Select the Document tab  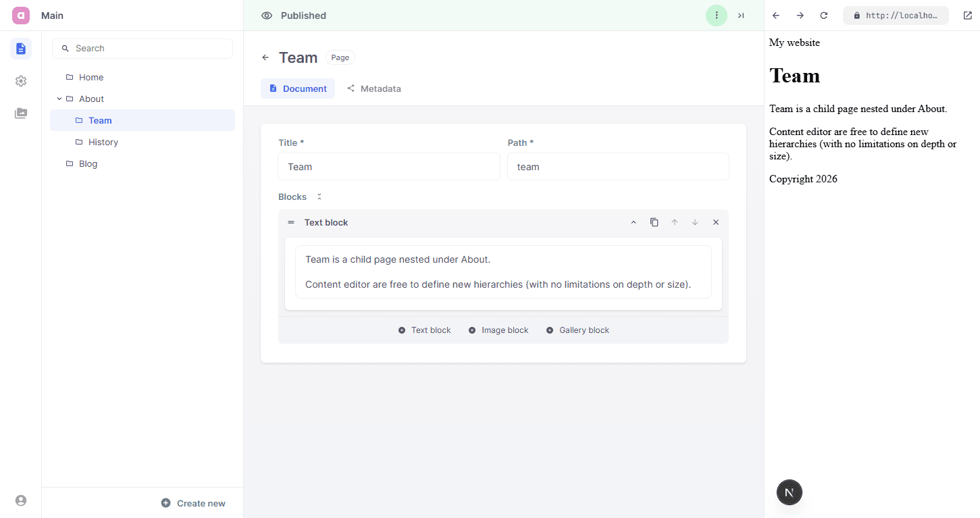pos(298,88)
